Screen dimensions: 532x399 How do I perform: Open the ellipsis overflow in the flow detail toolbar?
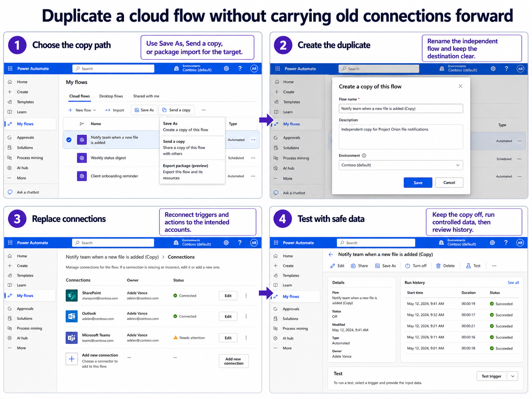click(x=494, y=266)
